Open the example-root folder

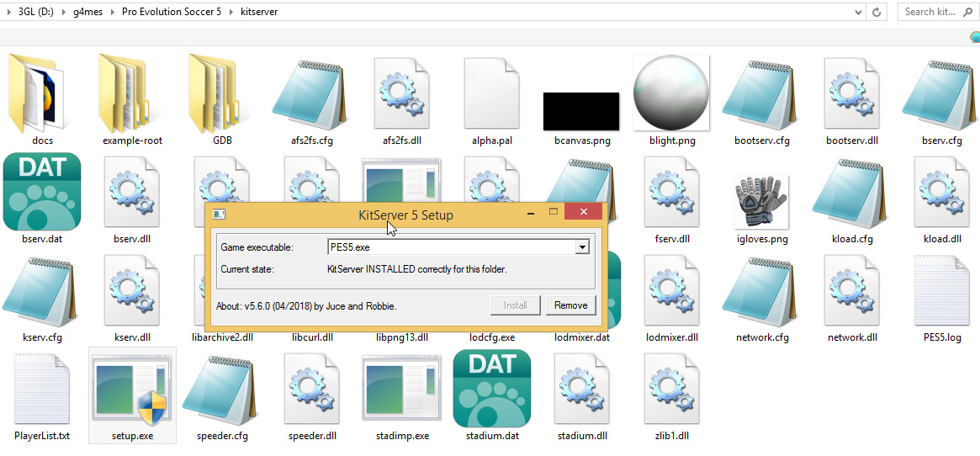(130, 93)
